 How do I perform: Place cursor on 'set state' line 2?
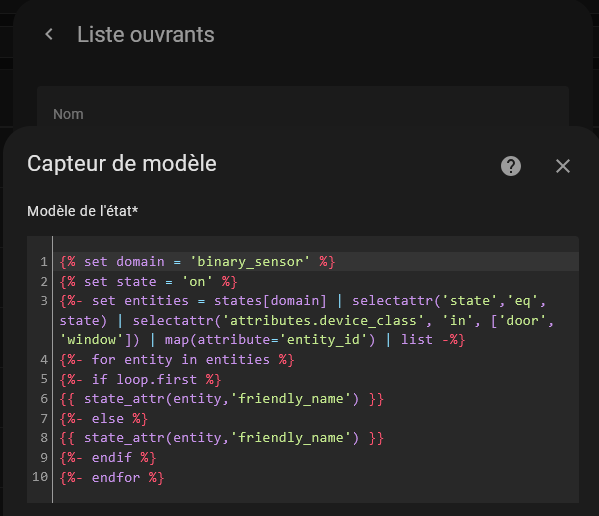coord(148,281)
